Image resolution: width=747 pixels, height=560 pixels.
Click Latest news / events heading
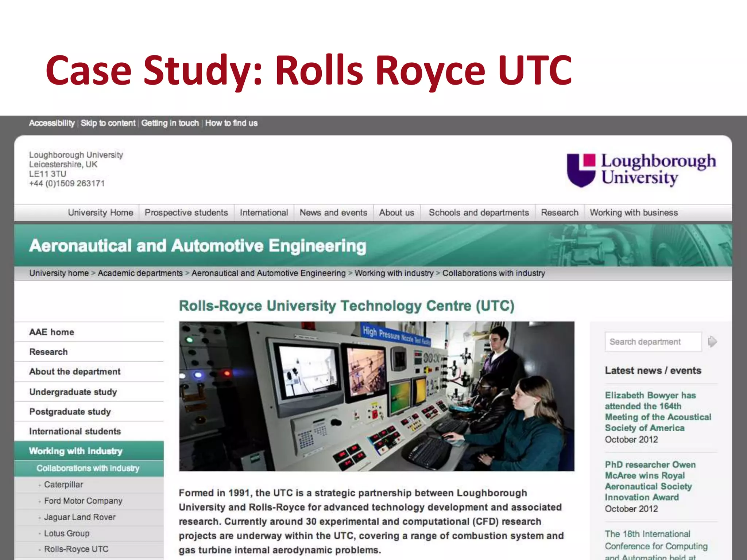tap(653, 370)
